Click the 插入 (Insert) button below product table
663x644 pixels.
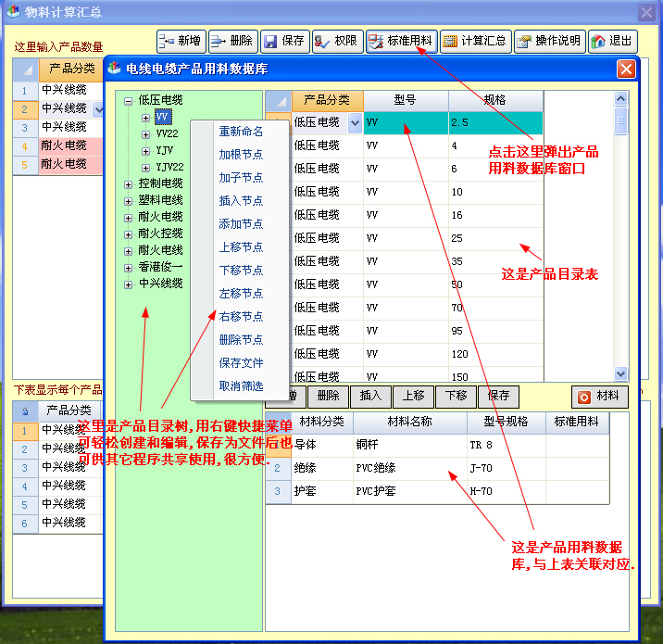pos(370,396)
